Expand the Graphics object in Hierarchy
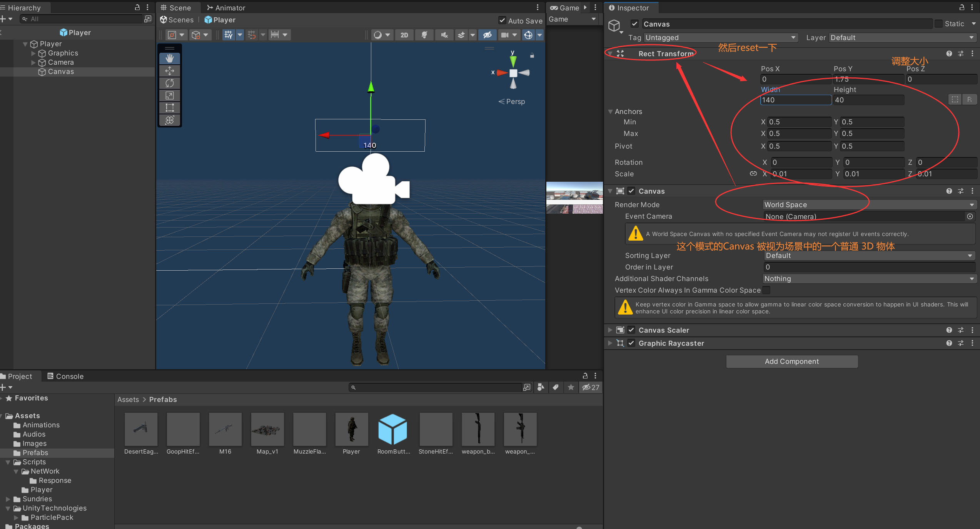Viewport: 980px width, 529px height. [x=33, y=53]
